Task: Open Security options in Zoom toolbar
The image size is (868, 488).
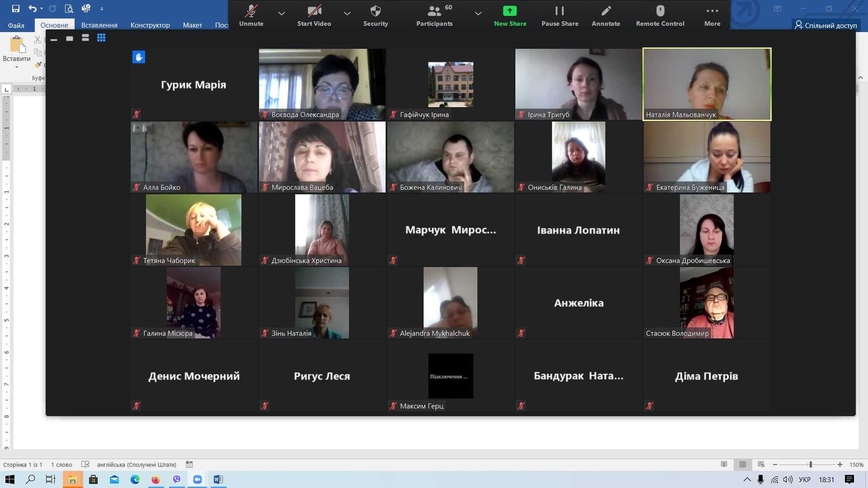Action: click(375, 15)
